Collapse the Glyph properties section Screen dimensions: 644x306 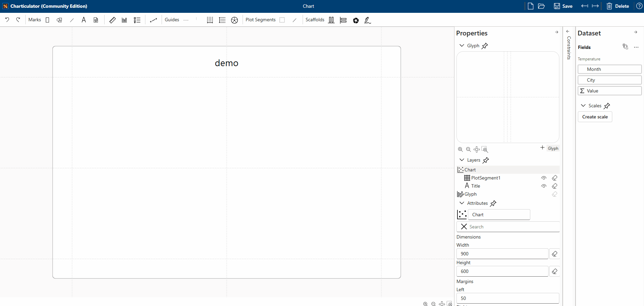click(x=462, y=46)
